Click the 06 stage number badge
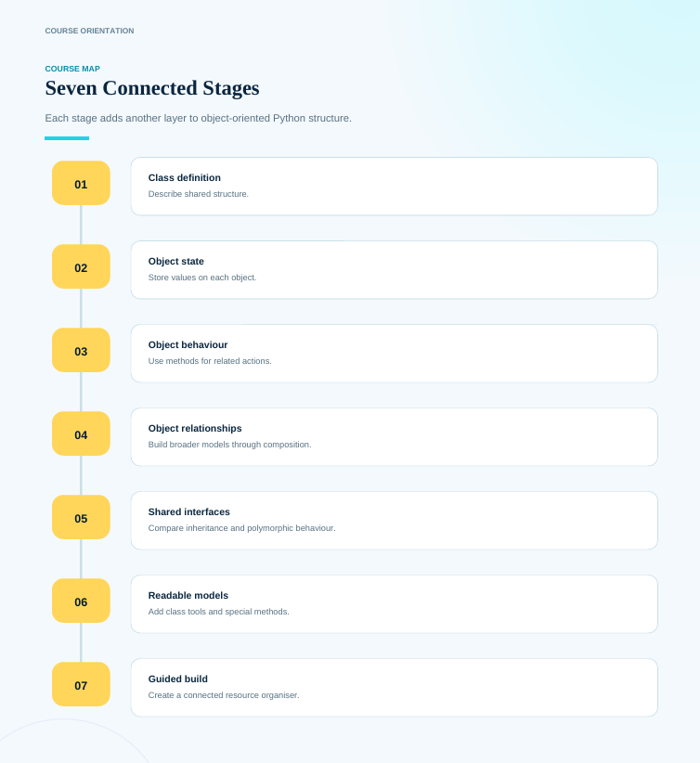700x763 pixels. point(81,601)
